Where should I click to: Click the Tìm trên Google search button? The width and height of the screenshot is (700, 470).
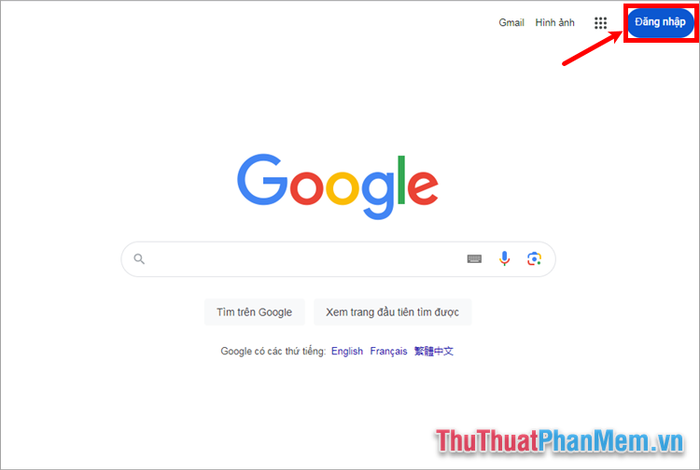tap(254, 312)
